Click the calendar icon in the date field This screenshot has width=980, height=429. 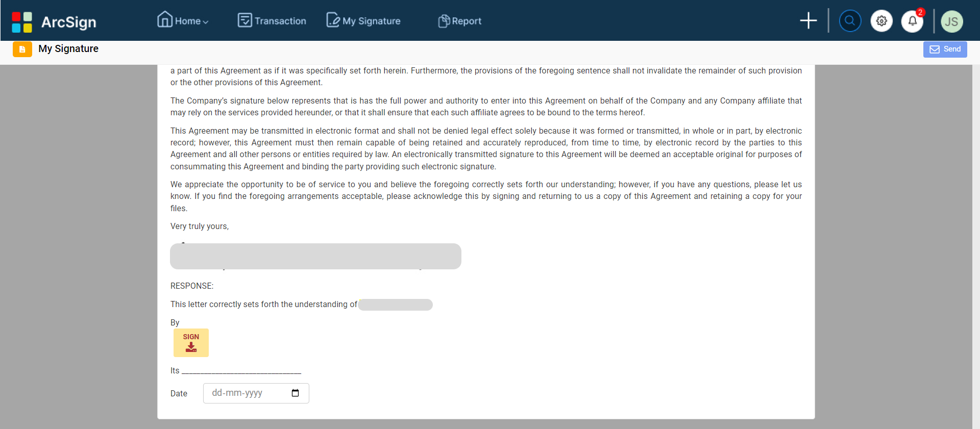pyautogui.click(x=295, y=393)
